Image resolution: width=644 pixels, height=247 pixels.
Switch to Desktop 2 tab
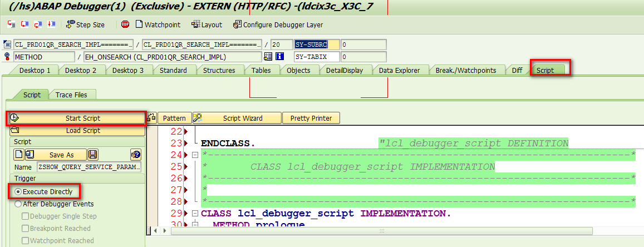pyautogui.click(x=81, y=70)
